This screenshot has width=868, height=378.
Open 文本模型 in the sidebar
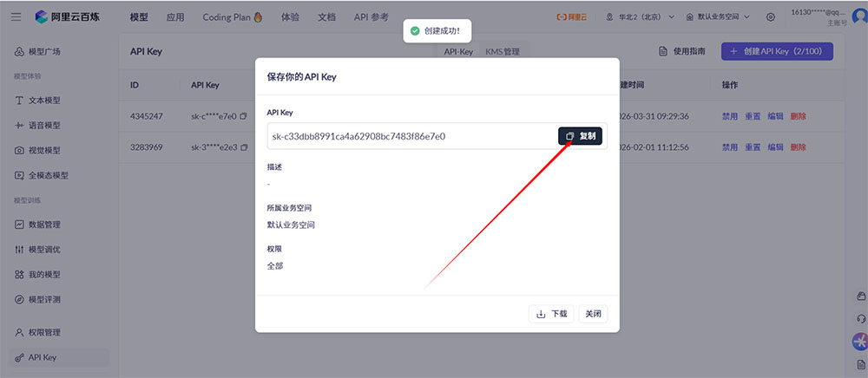coord(37,101)
